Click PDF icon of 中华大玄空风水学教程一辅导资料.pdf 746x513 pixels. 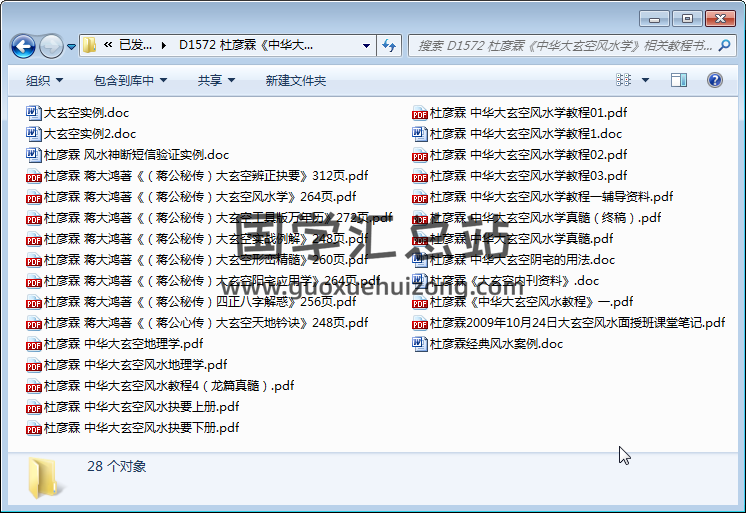420,197
